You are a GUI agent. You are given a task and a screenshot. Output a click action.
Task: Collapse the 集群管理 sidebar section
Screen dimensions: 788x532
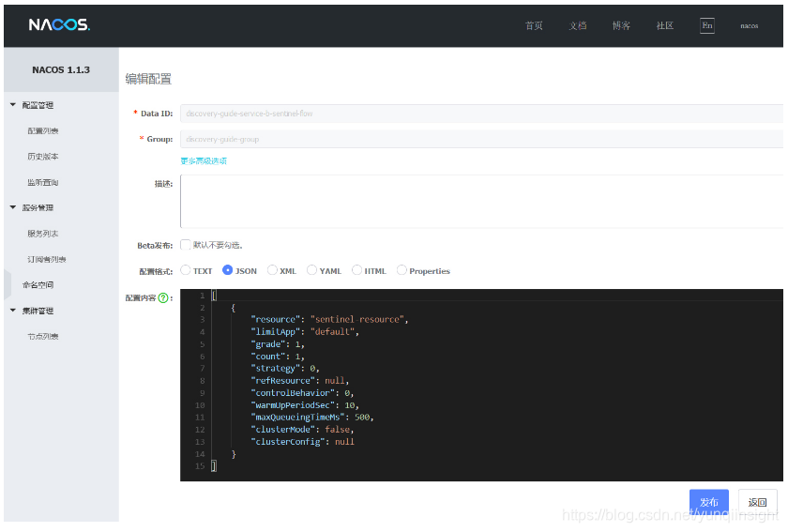(13, 311)
